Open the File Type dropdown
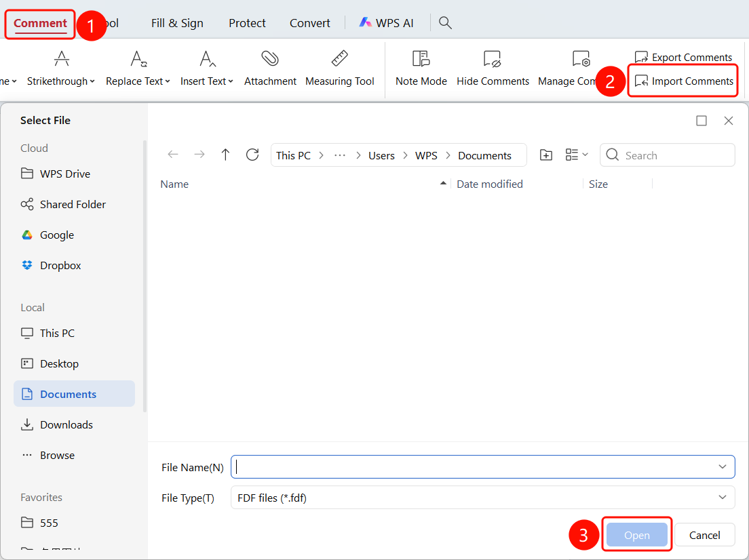749x560 pixels. coord(482,498)
